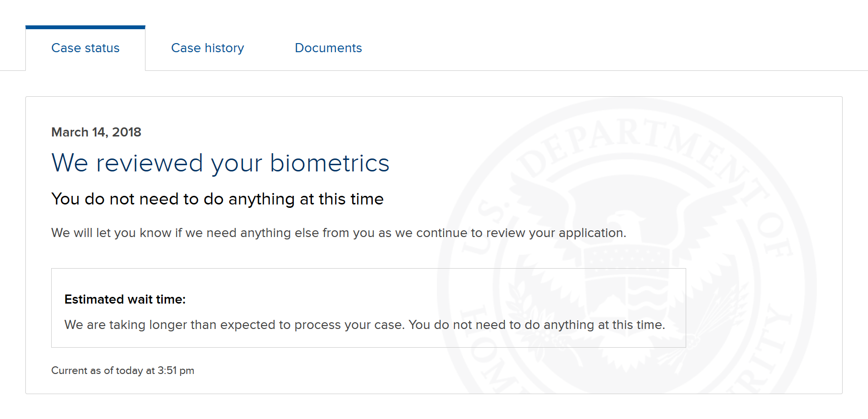
Task: Select the 'You do not need to do anything' subheading
Action: pyautogui.click(x=217, y=199)
